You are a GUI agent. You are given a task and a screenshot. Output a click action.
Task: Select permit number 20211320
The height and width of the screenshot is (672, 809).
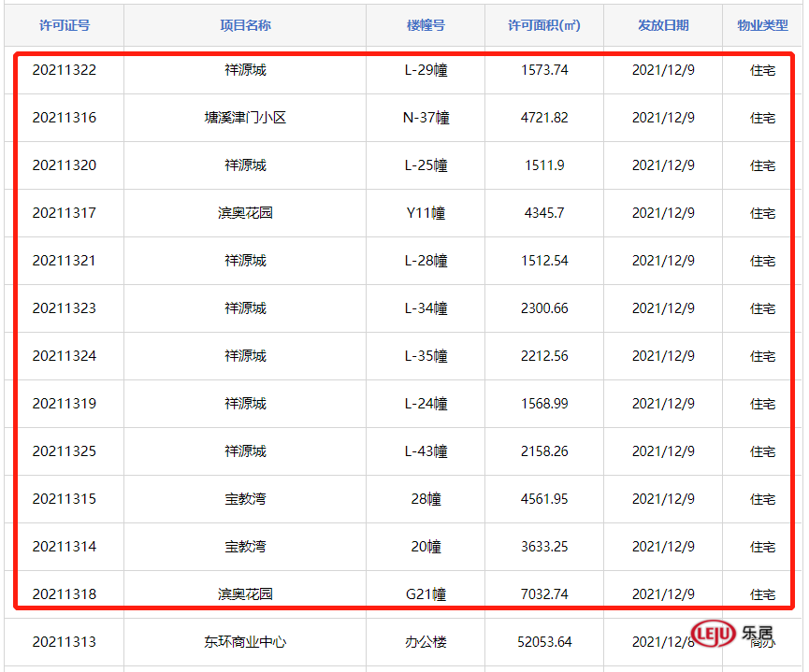click(65, 165)
